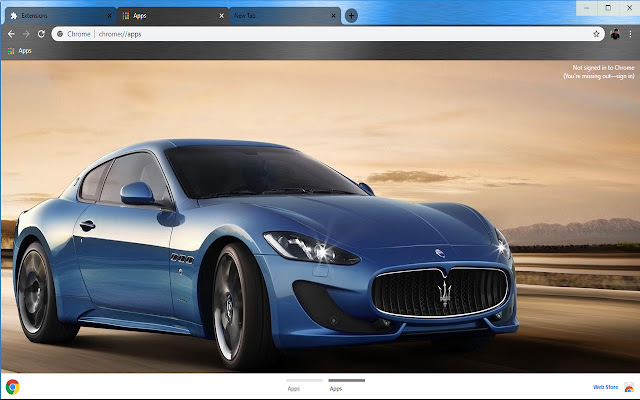This screenshot has width=640, height=400.
Task: Switch to the Extensions tab
Action: (59, 16)
